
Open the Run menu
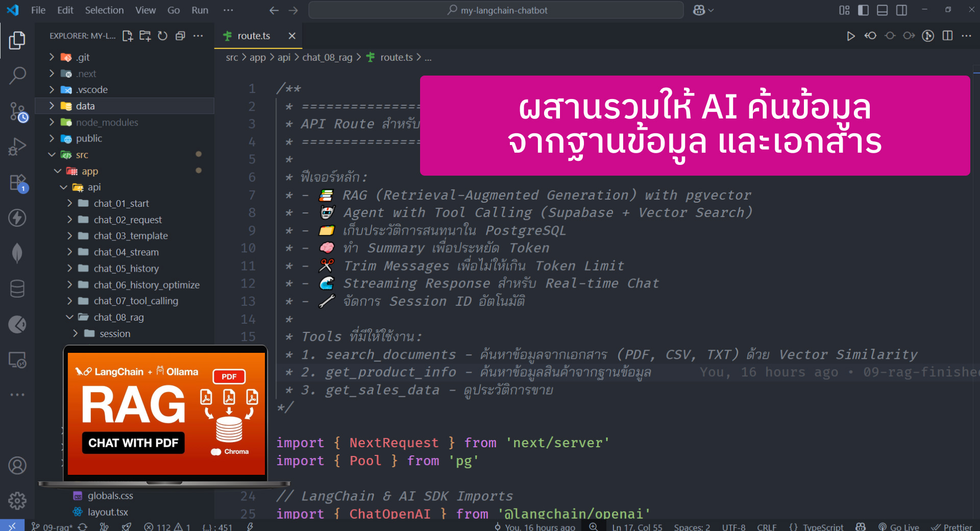click(x=200, y=10)
